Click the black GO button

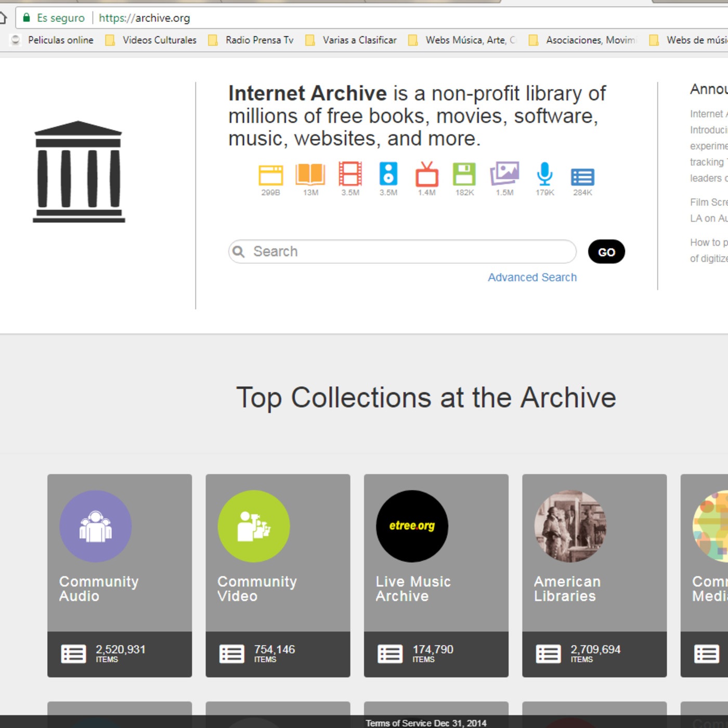point(606,252)
